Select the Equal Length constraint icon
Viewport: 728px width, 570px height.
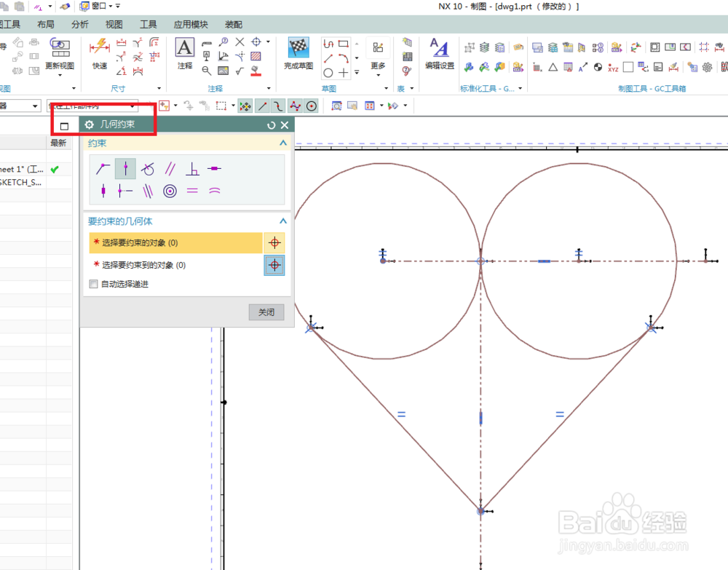(x=192, y=191)
